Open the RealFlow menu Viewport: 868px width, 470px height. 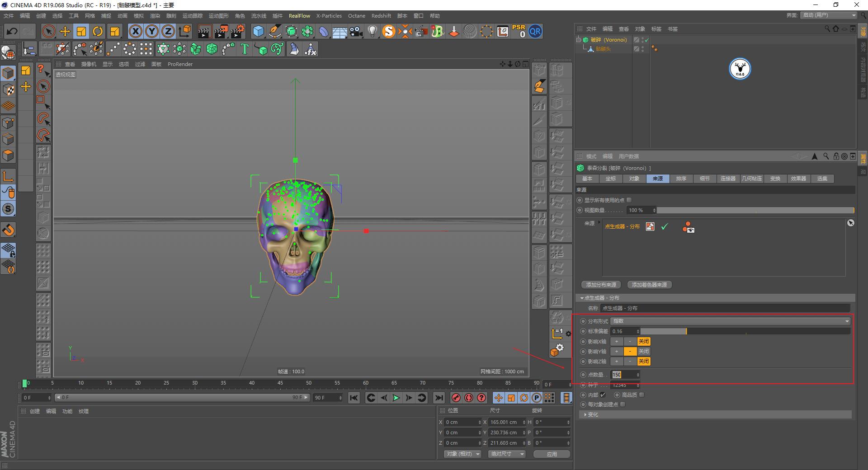coord(299,16)
